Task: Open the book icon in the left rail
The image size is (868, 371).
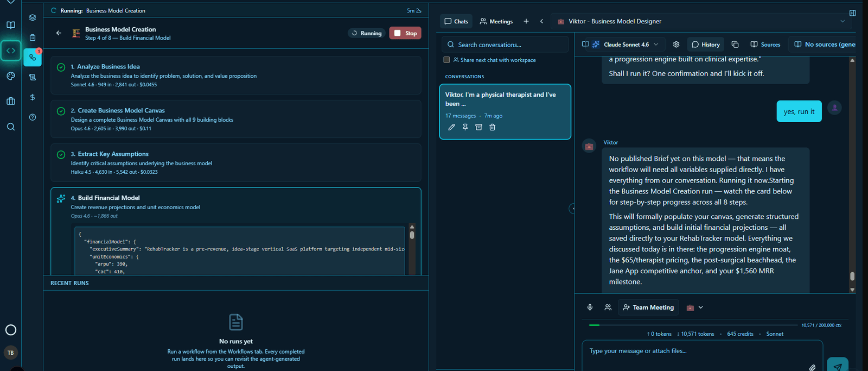Action: [x=11, y=25]
